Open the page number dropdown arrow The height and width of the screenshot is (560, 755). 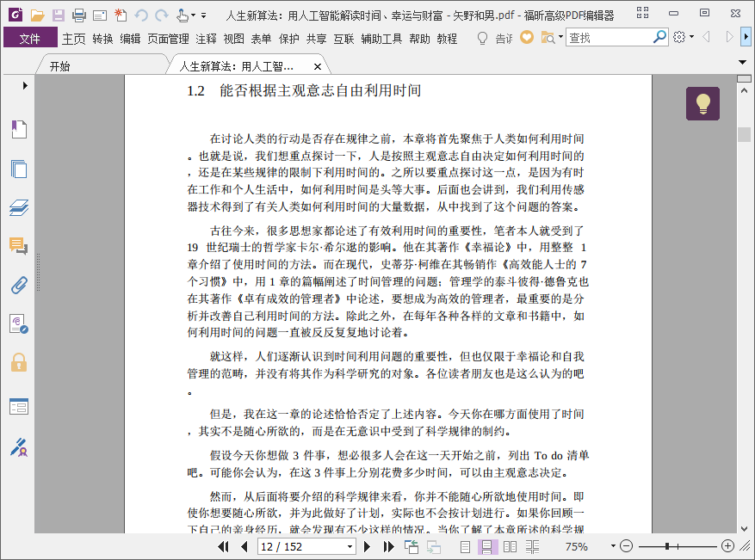pos(350,546)
